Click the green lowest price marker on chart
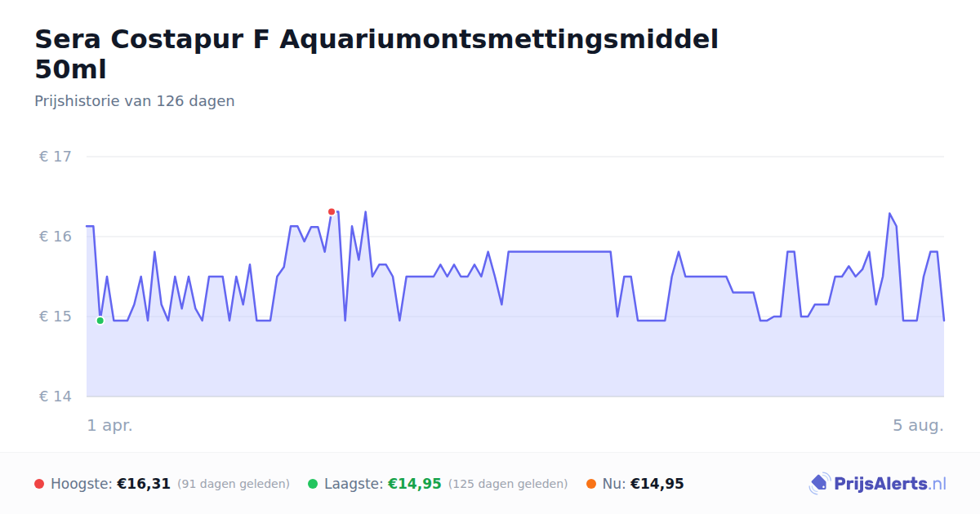Viewport: 980px width, 514px height. point(100,321)
